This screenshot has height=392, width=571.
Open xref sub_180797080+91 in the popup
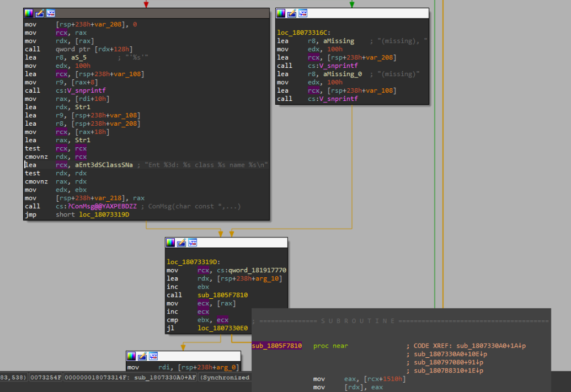449,362
